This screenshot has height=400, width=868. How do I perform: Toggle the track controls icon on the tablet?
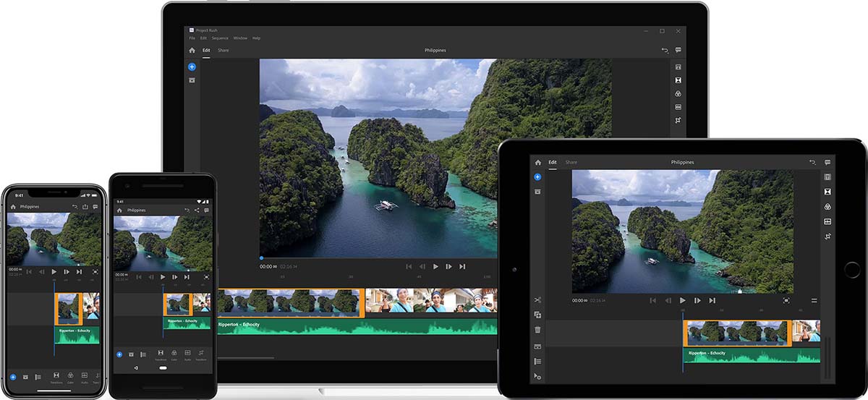pyautogui.click(x=537, y=361)
